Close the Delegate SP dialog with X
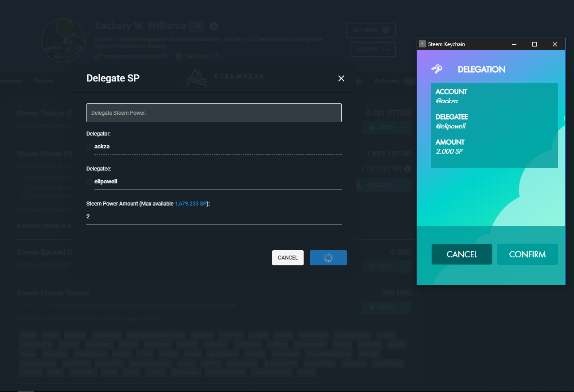Viewport: 574px width, 392px height. point(341,78)
